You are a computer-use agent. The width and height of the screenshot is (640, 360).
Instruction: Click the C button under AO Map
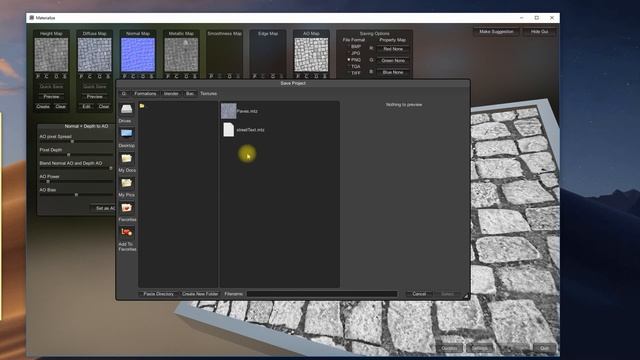[306, 76]
